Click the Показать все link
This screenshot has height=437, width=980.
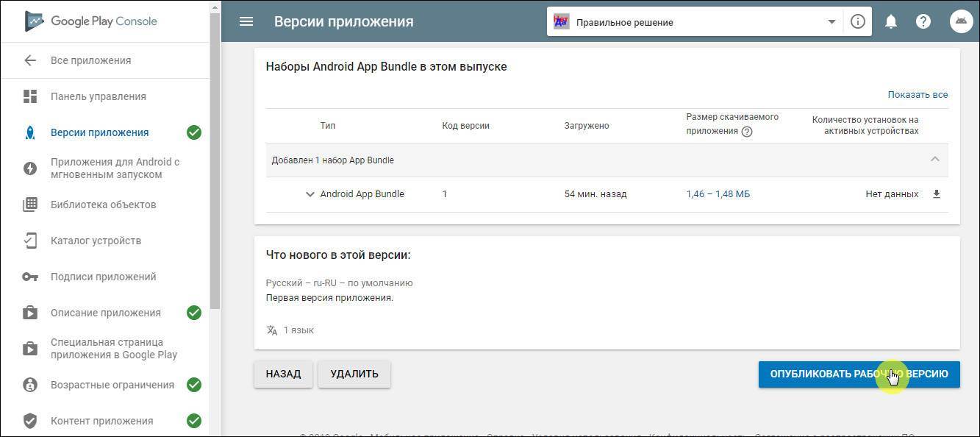917,94
